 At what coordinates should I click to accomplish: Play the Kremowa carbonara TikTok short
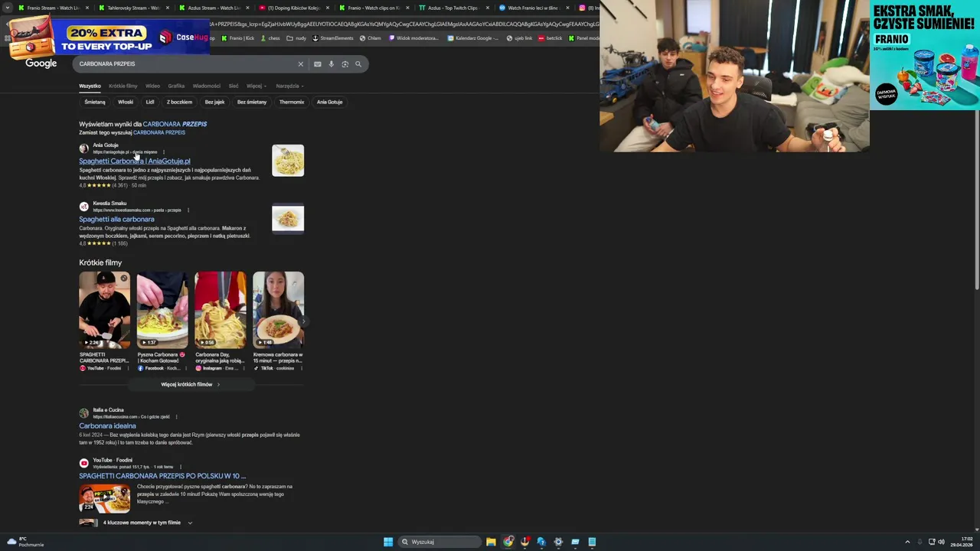pyautogui.click(x=278, y=310)
